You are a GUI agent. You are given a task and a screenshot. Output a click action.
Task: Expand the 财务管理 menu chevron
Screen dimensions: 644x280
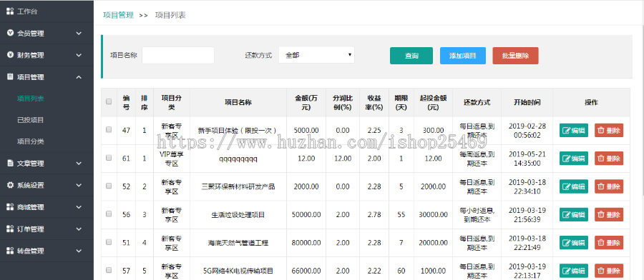tap(79, 55)
